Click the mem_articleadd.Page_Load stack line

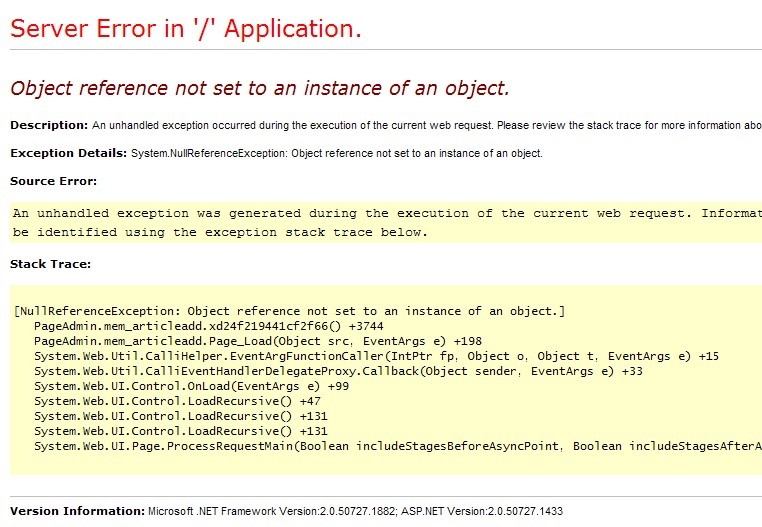(257, 341)
